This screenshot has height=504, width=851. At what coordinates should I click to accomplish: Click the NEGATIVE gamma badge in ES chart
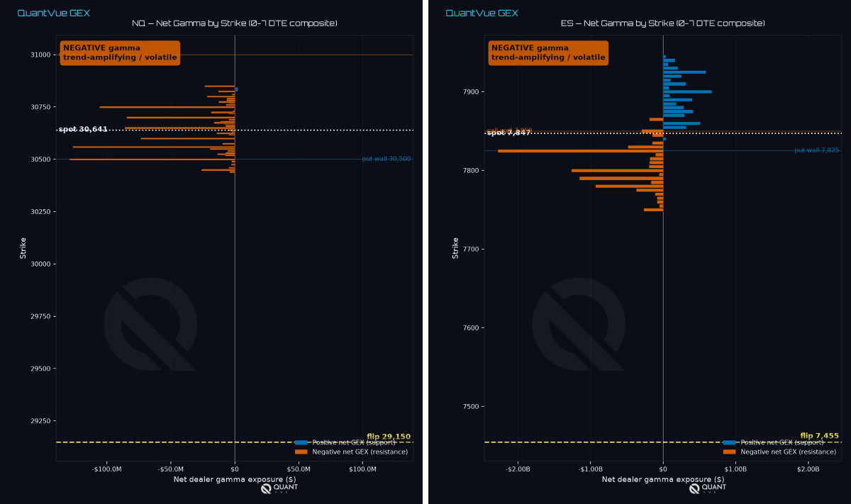[x=548, y=52]
